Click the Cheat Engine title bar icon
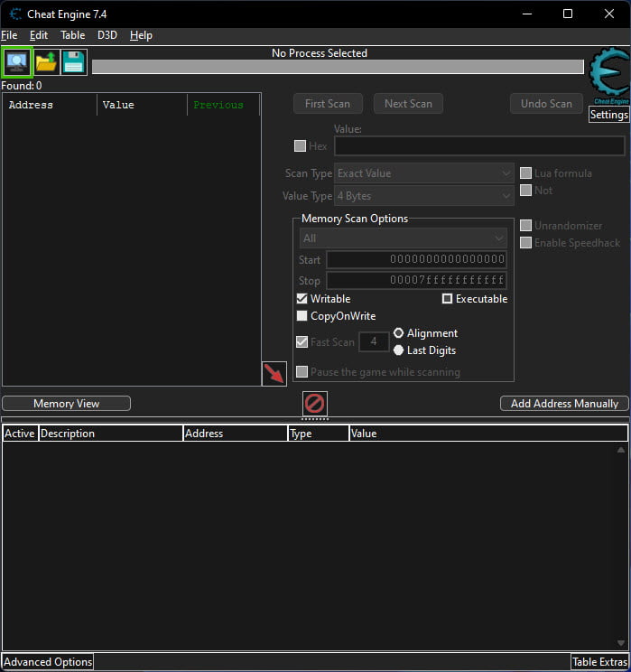Image resolution: width=631 pixels, height=672 pixels. point(15,14)
